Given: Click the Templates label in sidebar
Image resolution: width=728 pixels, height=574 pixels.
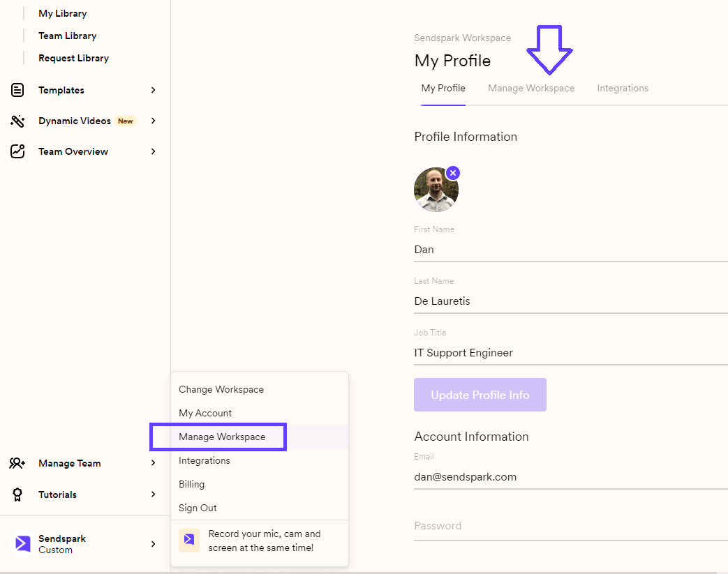Looking at the screenshot, I should [x=61, y=90].
